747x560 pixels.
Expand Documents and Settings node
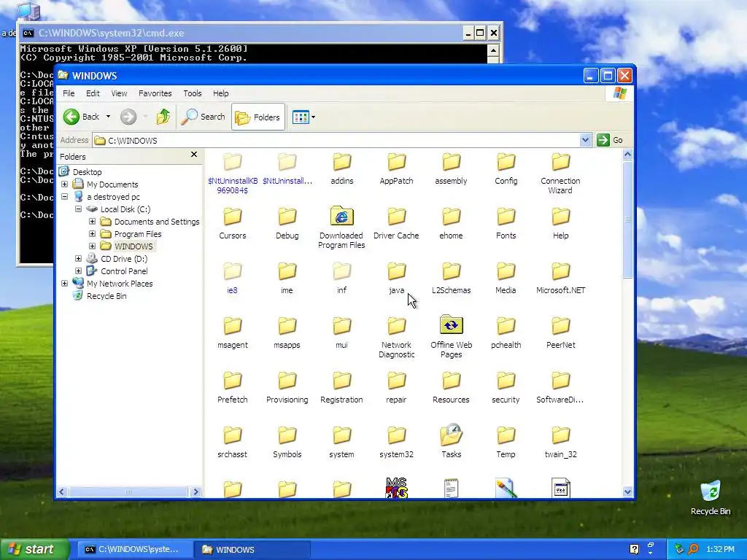93,222
